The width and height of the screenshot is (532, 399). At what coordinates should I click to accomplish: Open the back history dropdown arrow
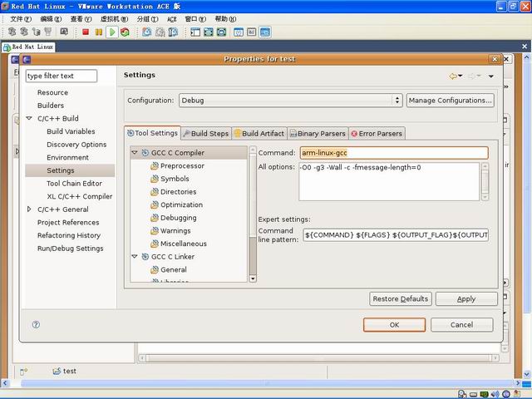460,76
